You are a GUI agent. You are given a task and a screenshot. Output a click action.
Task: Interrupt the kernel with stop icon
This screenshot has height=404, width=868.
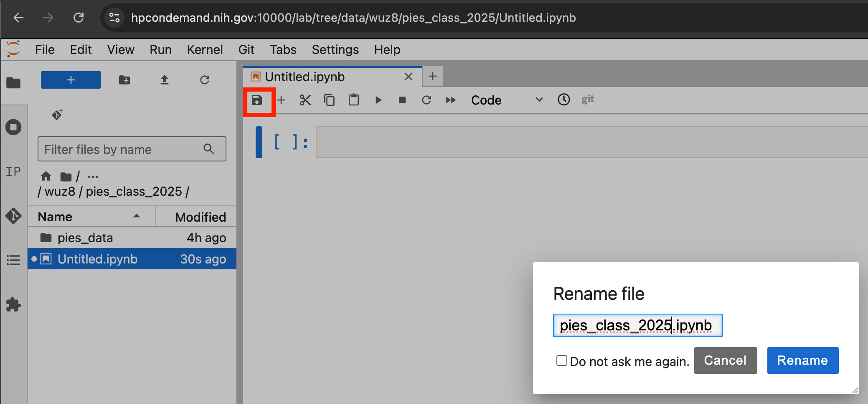402,100
